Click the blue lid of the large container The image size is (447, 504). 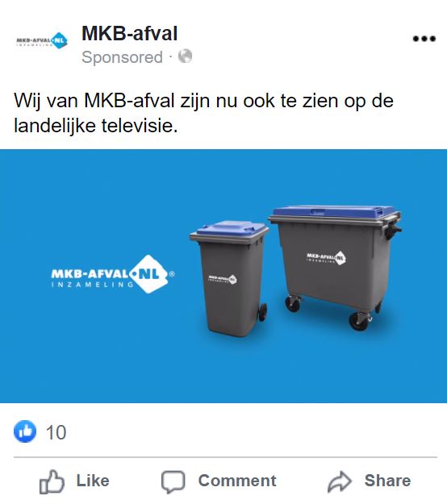coord(333,212)
